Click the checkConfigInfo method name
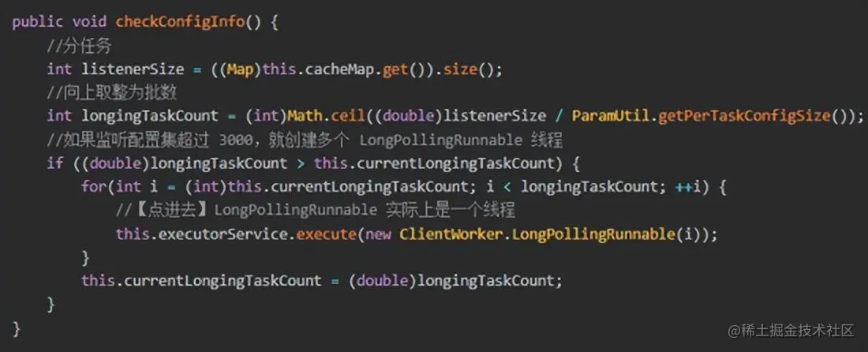This screenshot has width=868, height=352. (x=180, y=22)
